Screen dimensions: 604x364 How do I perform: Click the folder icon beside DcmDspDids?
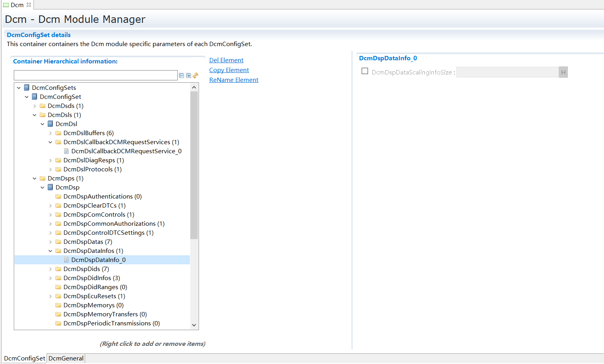tap(58, 269)
